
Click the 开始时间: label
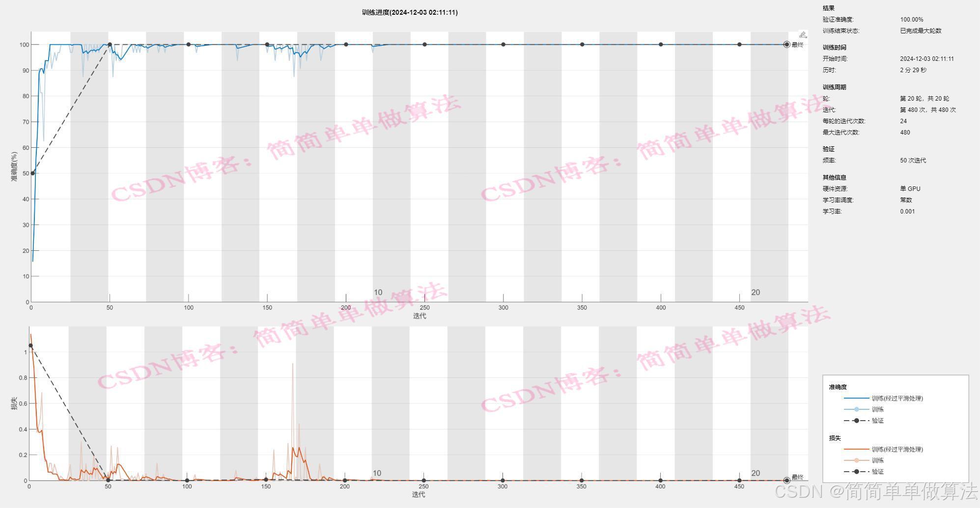pyautogui.click(x=835, y=59)
